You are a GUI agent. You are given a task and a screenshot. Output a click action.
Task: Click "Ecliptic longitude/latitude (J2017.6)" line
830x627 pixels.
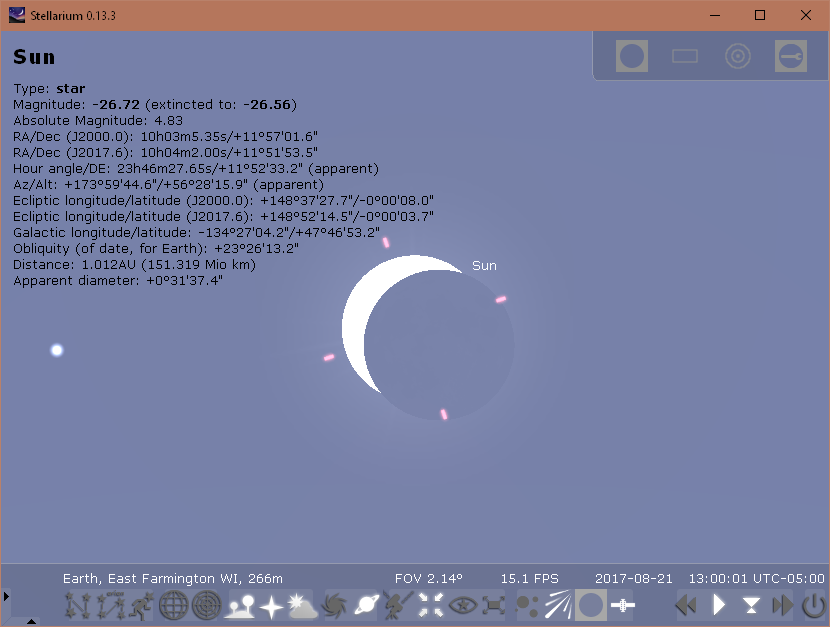click(x=223, y=216)
